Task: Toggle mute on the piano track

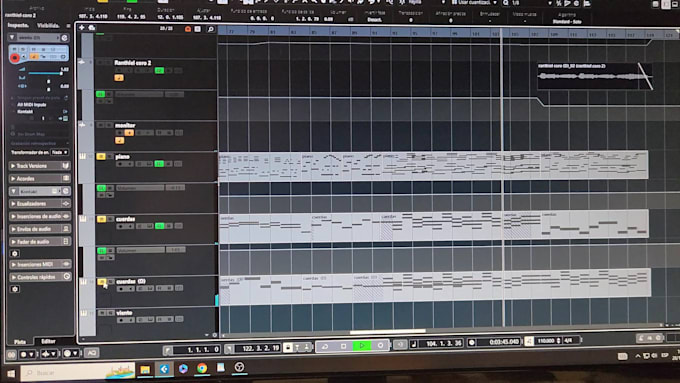Action: pyautogui.click(x=101, y=157)
